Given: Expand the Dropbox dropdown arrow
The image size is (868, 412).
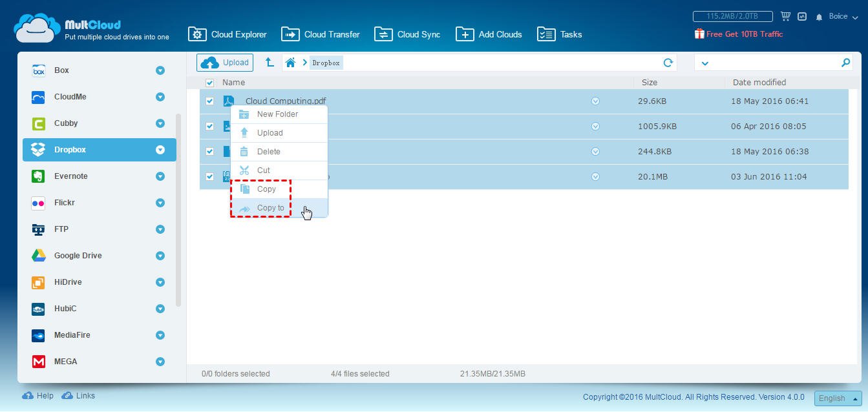Looking at the screenshot, I should (160, 150).
